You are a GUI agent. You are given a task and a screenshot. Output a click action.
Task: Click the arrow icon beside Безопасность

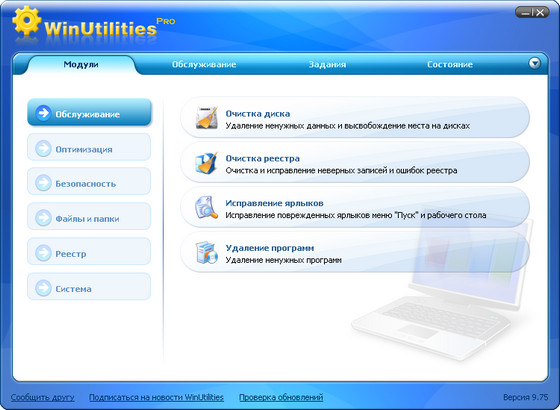click(x=43, y=183)
